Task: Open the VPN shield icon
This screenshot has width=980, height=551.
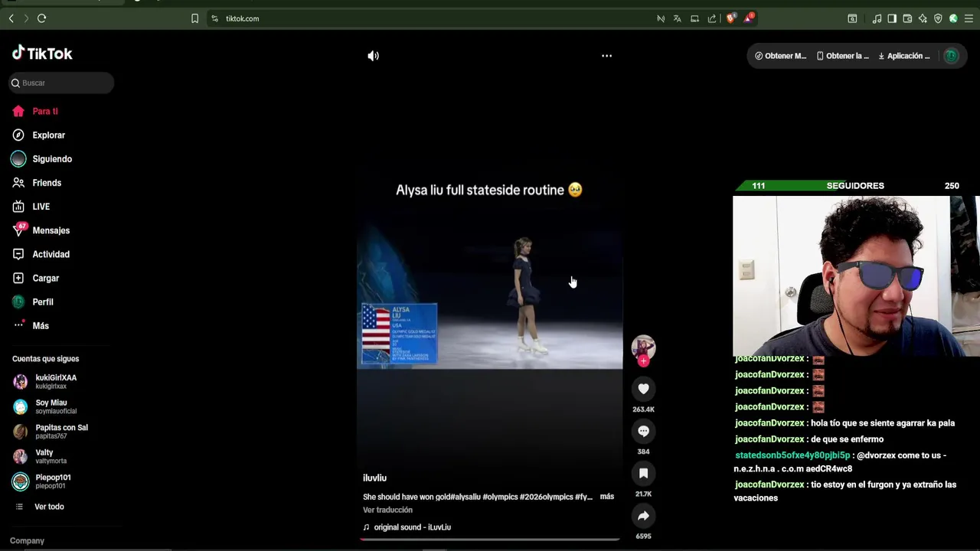Action: coord(938,18)
